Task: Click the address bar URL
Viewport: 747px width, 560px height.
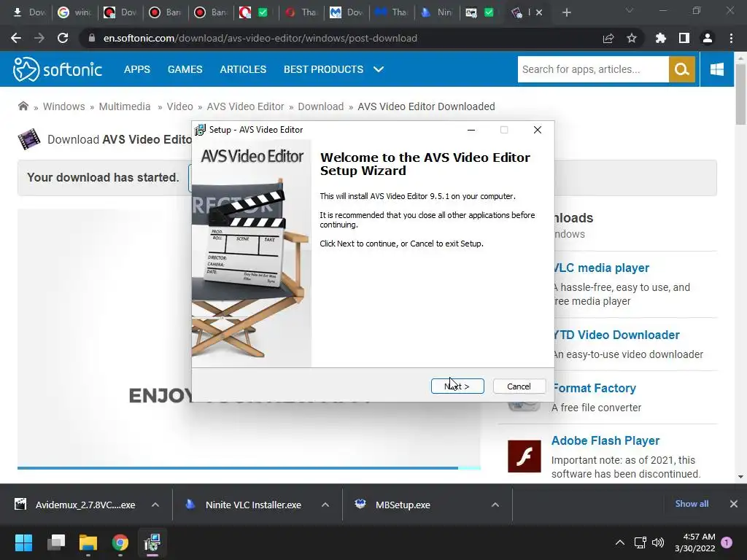Action: (260, 38)
